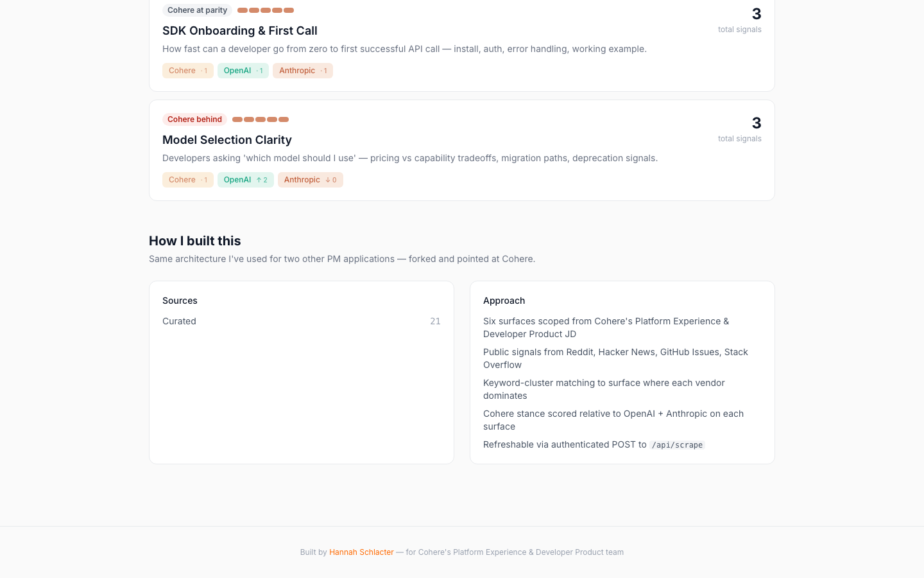Click the description starting 'Developers asking'
The image size is (924, 578).
point(410,158)
